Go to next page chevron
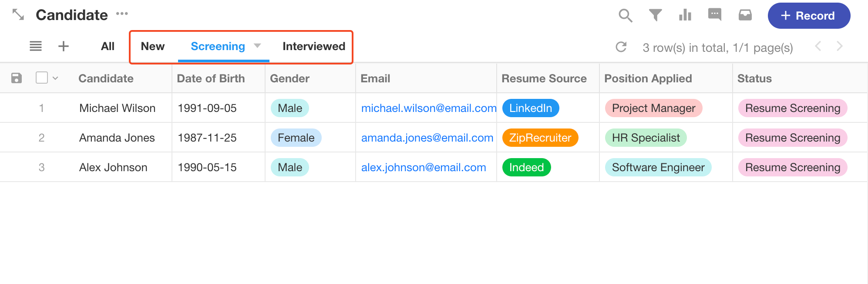This screenshot has width=868, height=284. click(840, 46)
